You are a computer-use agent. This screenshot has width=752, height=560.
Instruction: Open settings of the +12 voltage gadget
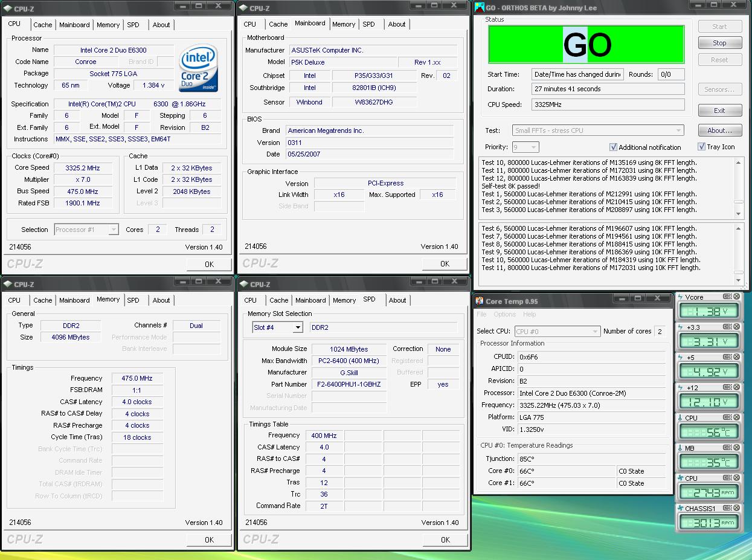727,387
